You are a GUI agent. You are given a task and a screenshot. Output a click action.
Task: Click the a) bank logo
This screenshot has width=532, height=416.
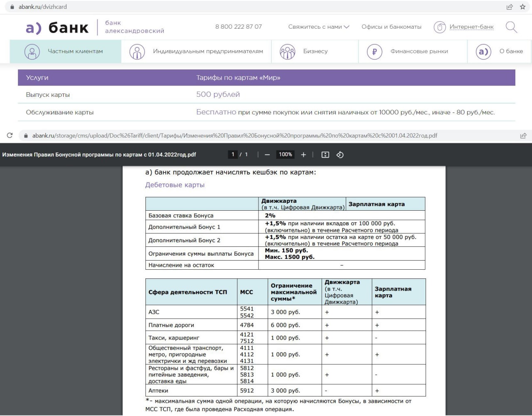pos(57,27)
